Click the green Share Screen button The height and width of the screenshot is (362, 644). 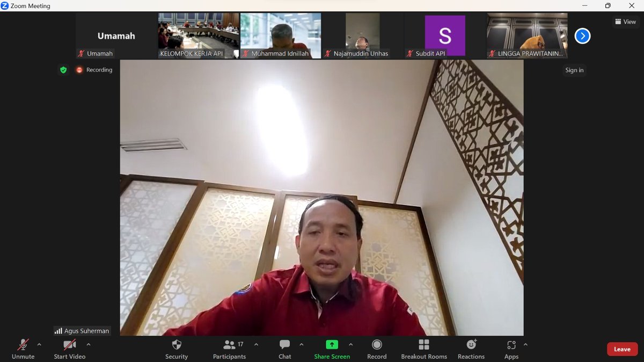tap(332, 349)
